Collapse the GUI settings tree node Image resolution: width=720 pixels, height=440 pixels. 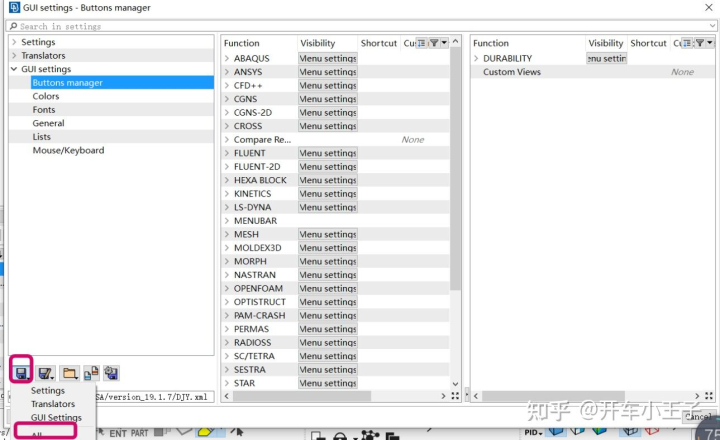(14, 69)
